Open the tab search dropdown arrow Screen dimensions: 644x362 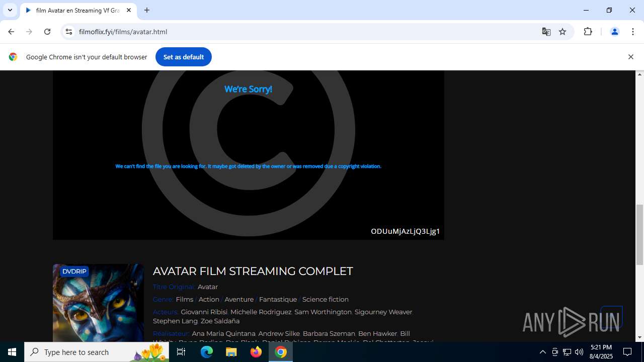point(10,10)
